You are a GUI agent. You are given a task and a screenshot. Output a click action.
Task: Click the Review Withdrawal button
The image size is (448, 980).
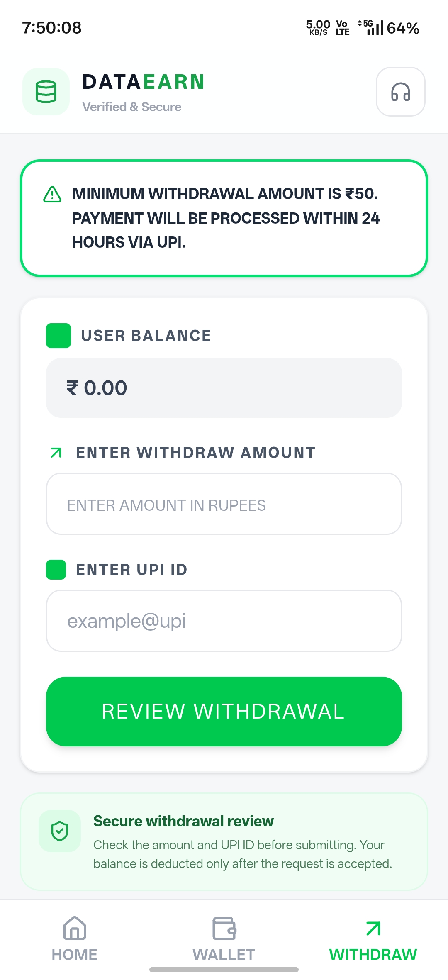point(224,712)
